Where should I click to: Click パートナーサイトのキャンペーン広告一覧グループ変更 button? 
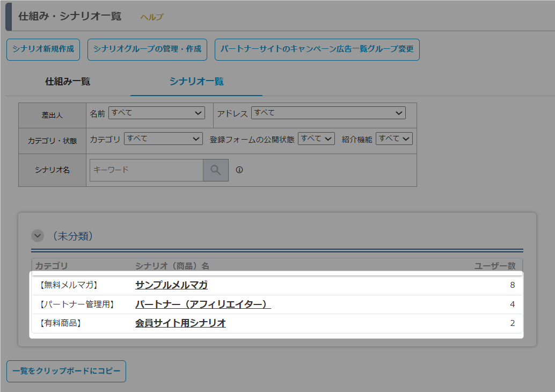pyautogui.click(x=317, y=49)
